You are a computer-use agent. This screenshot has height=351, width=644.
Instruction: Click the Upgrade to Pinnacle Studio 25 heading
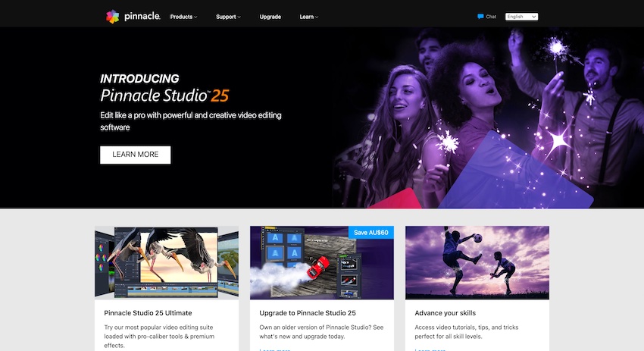pyautogui.click(x=308, y=313)
